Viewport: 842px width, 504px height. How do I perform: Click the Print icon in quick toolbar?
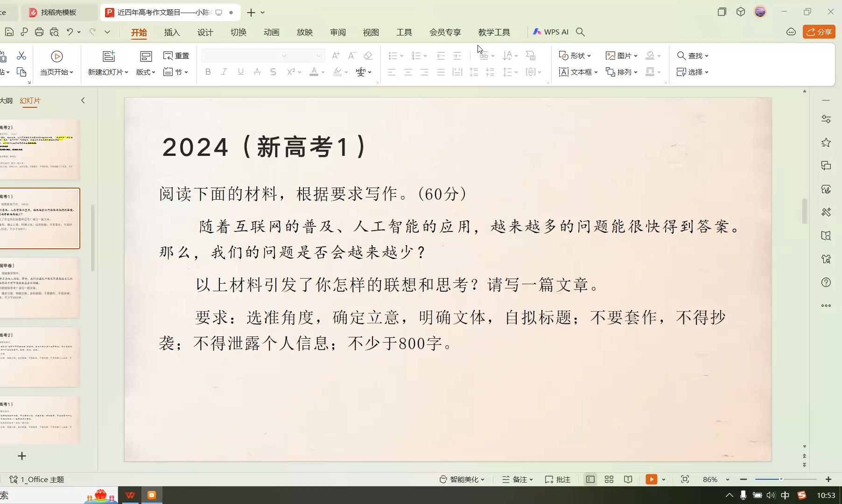(39, 32)
